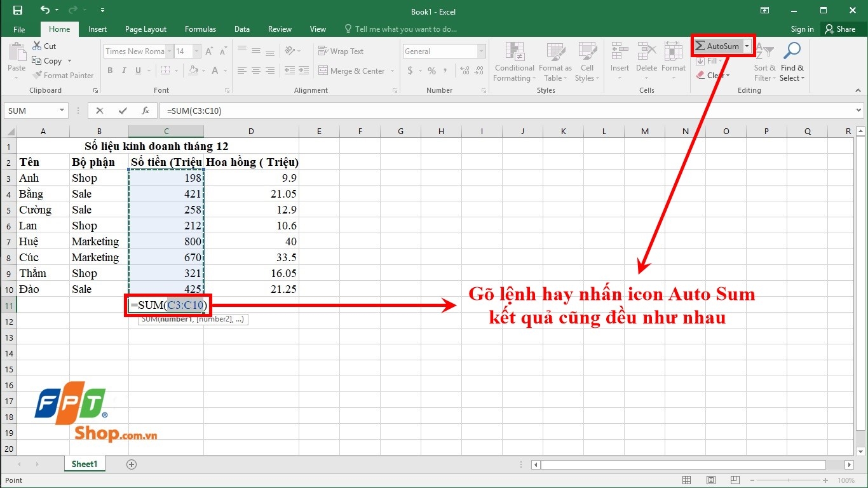Screen dimensions: 868x488
Task: Switch to the Review tab
Action: (x=280, y=29)
